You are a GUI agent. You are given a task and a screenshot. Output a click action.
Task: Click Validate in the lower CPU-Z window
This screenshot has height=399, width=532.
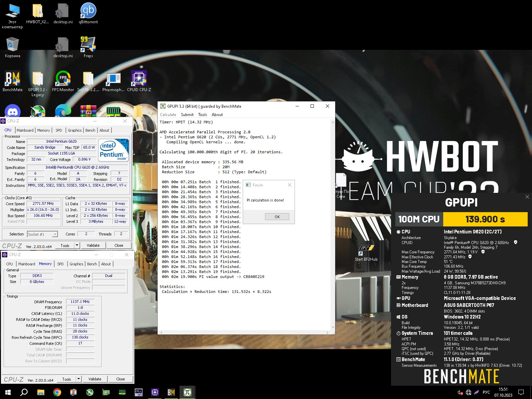tap(95, 379)
